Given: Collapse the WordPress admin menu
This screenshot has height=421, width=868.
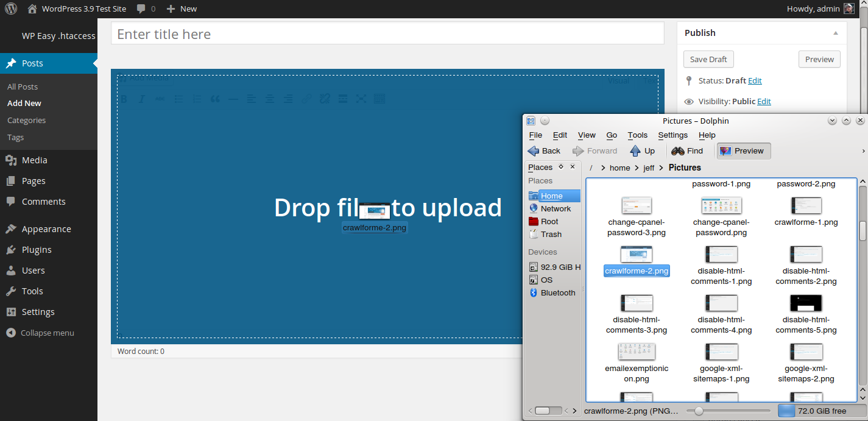Looking at the screenshot, I should click(41, 333).
